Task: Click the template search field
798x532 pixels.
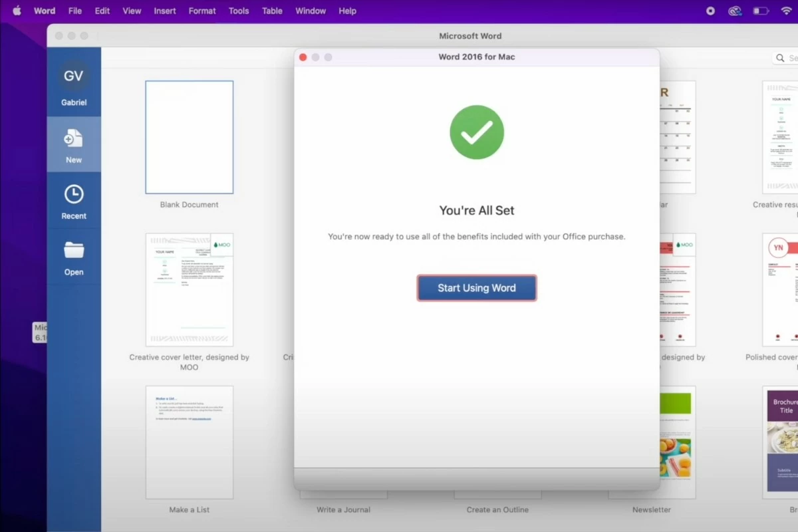Action: pos(788,59)
